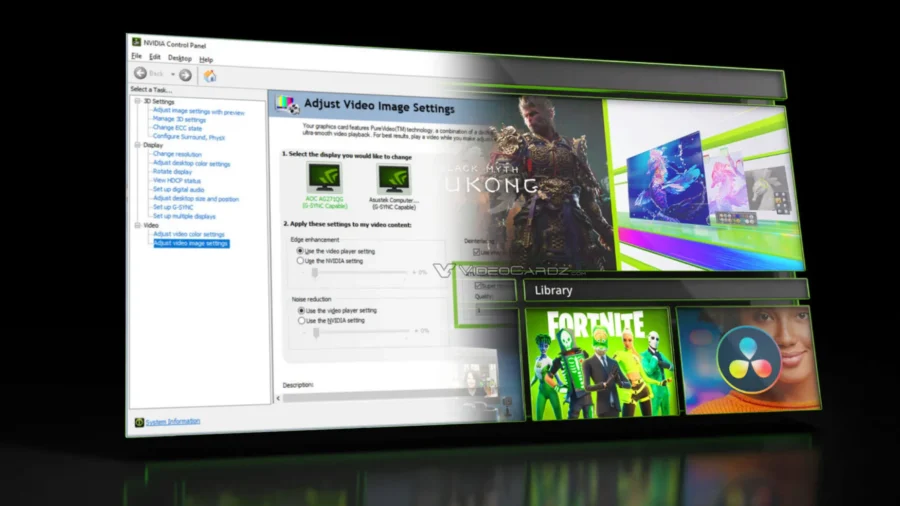Click the Library header label
900x506 pixels.
pos(553,290)
